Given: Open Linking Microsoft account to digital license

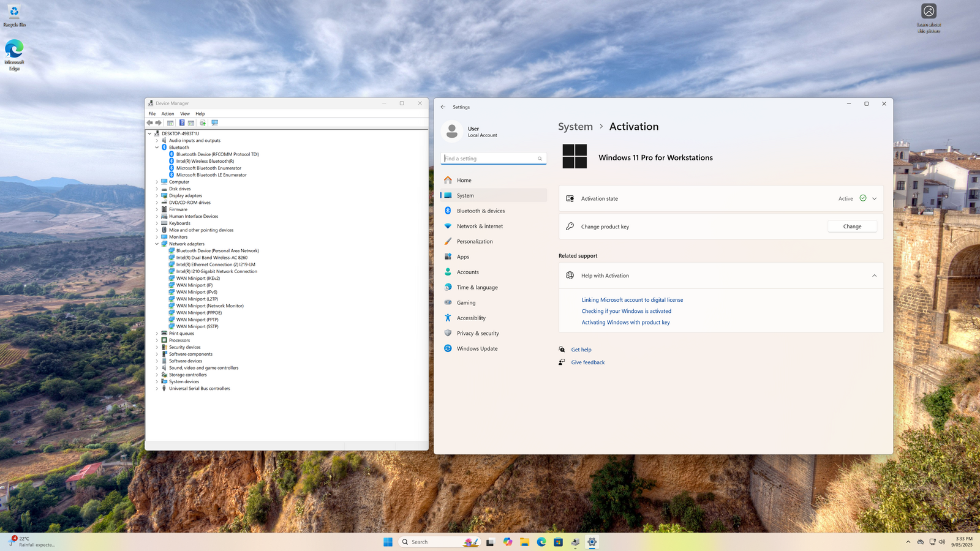Looking at the screenshot, I should tap(632, 300).
